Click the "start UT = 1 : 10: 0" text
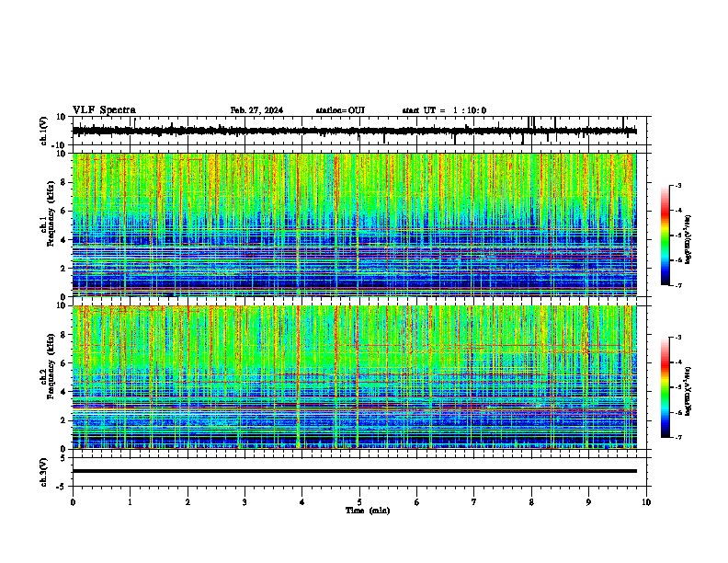 point(444,110)
